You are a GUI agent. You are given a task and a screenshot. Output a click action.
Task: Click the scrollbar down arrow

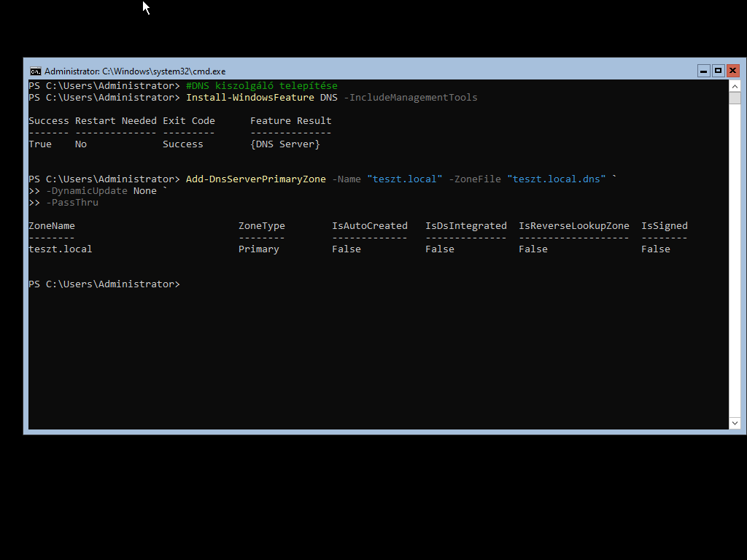coord(735,423)
